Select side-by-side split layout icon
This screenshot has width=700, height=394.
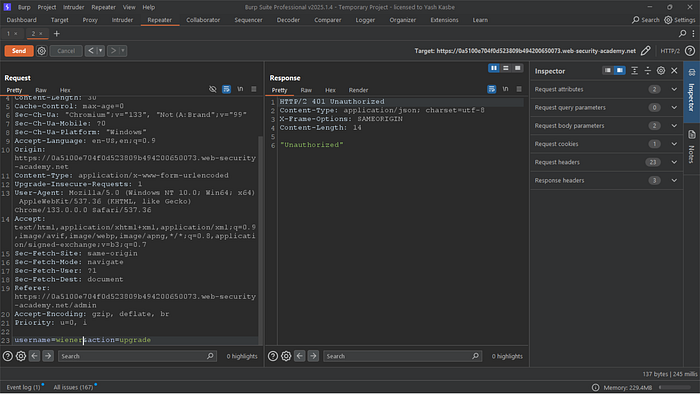point(494,68)
